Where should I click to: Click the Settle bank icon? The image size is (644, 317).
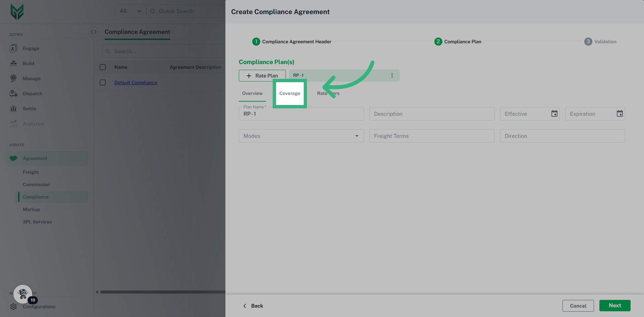click(x=13, y=109)
